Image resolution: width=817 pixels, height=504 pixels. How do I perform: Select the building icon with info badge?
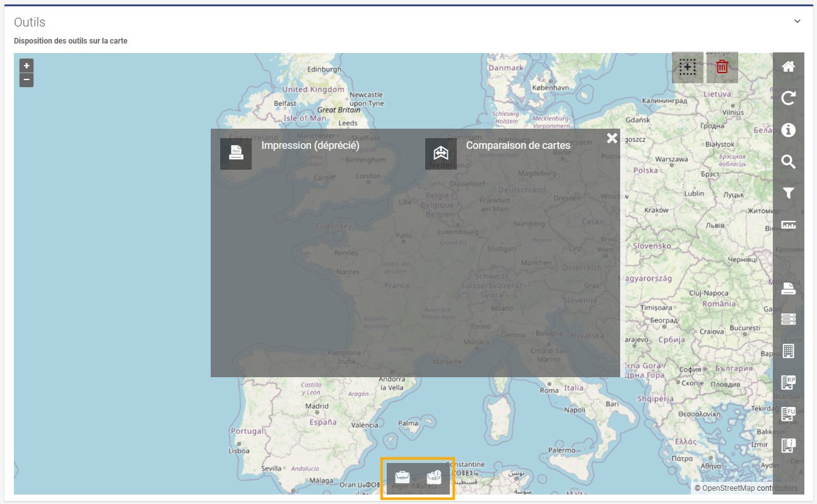click(x=788, y=445)
